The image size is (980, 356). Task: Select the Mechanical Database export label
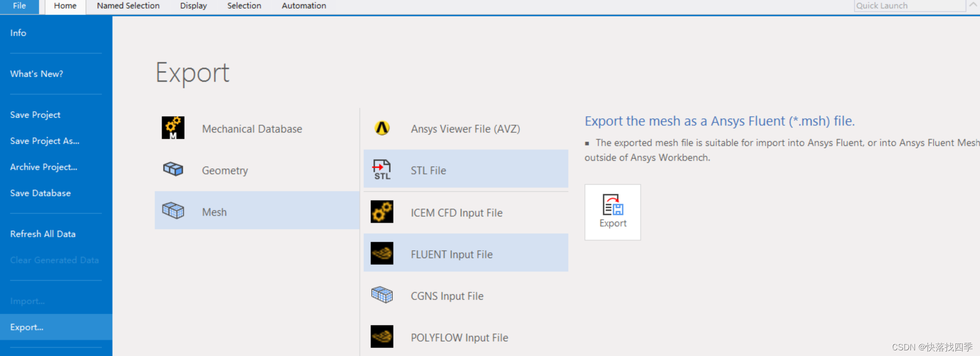(x=252, y=129)
